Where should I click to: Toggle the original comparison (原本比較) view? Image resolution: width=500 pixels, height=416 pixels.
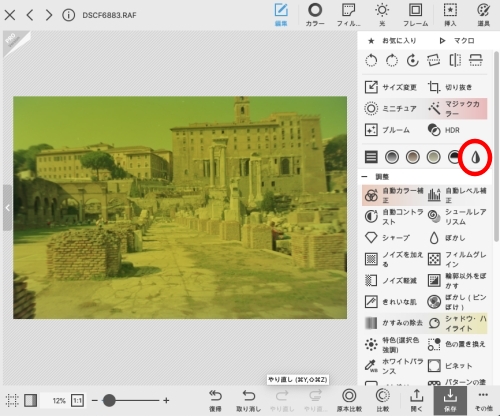349,400
